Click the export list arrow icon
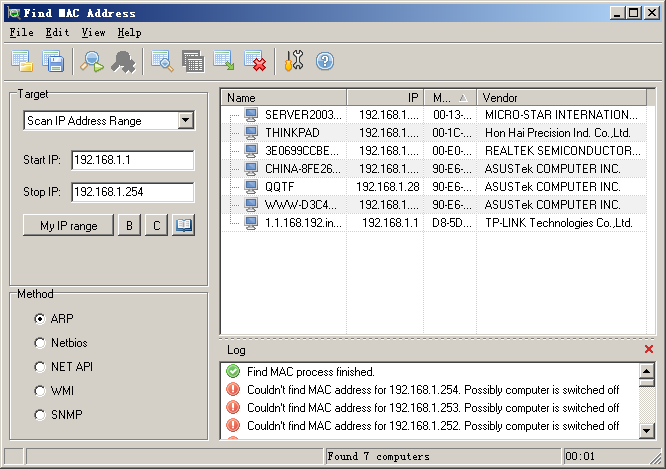The width and height of the screenshot is (666, 469). coord(224,62)
